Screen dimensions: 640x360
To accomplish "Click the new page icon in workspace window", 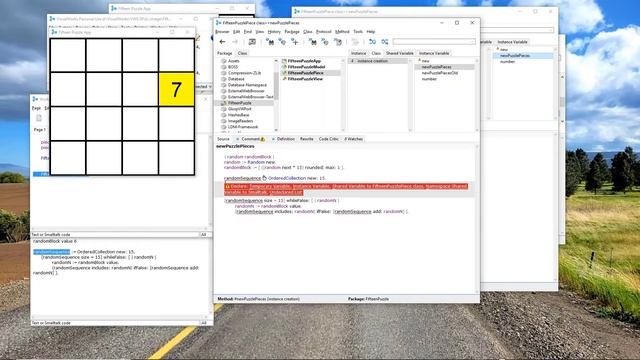I will coord(39,118).
